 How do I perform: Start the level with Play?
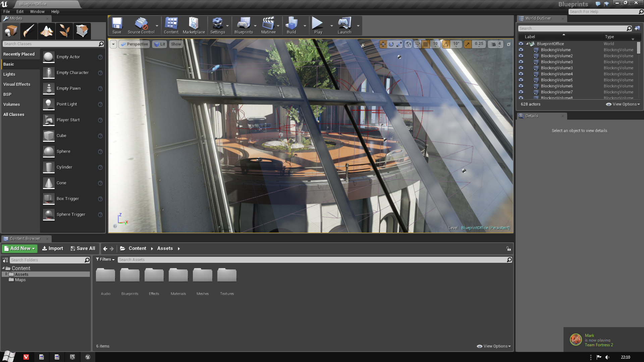(x=318, y=26)
